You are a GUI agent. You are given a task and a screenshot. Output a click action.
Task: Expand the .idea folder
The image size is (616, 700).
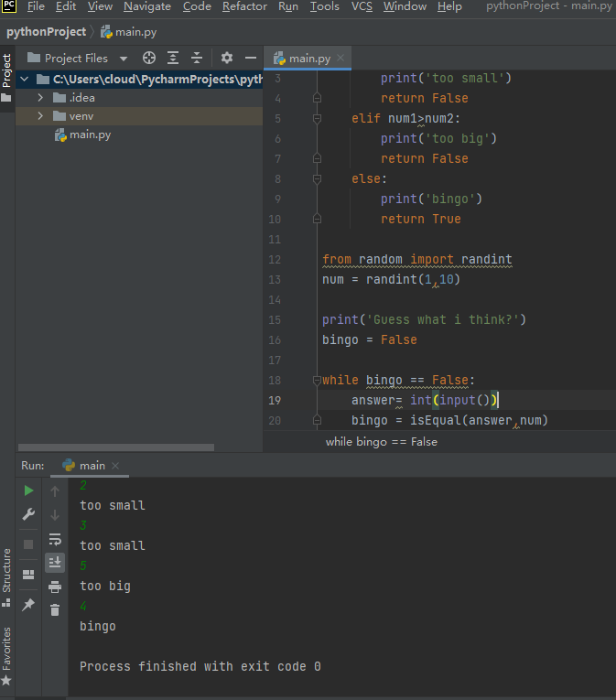41,98
